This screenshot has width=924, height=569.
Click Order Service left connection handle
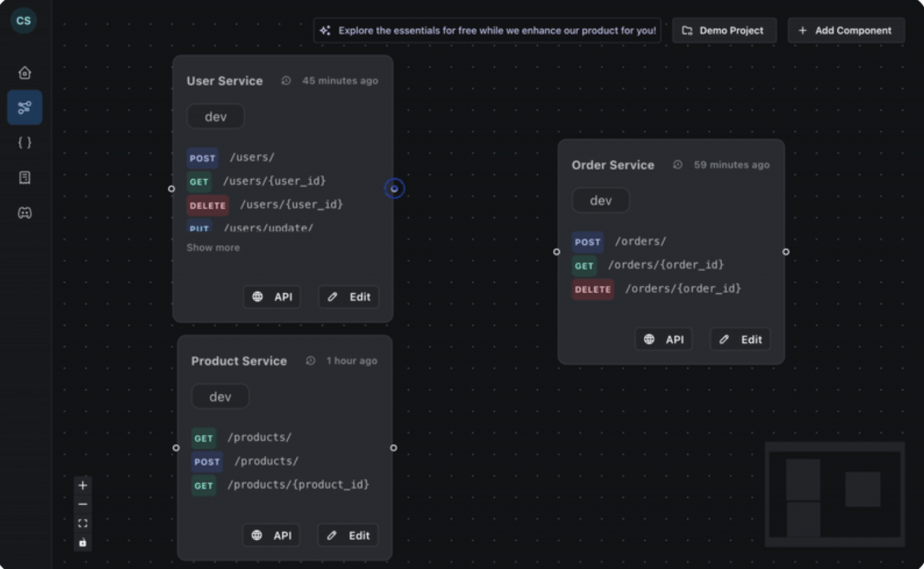[x=557, y=252]
